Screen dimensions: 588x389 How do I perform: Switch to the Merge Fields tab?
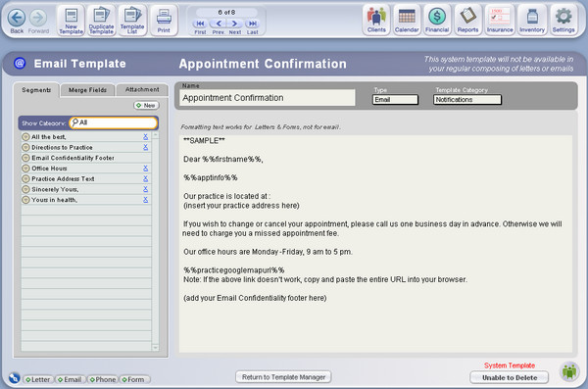[87, 90]
